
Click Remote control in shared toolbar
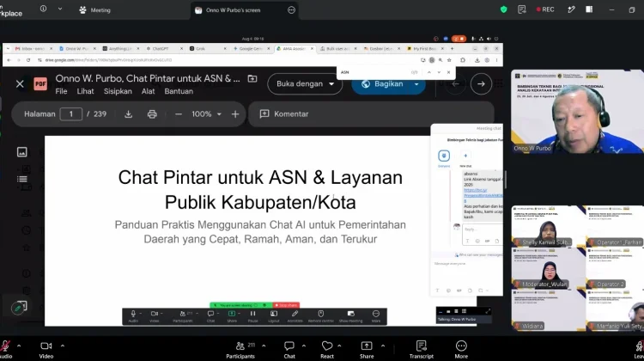click(x=321, y=316)
